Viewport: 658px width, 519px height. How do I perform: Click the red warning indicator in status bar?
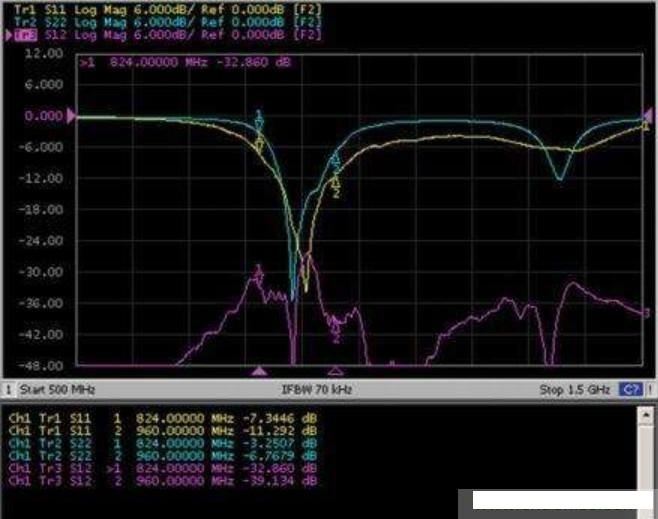pyautogui.click(x=648, y=389)
